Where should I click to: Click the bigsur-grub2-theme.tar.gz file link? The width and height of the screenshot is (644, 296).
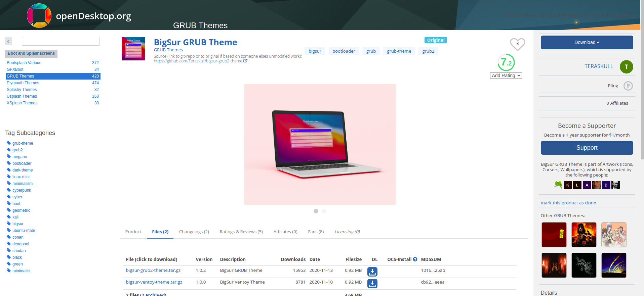click(x=153, y=270)
